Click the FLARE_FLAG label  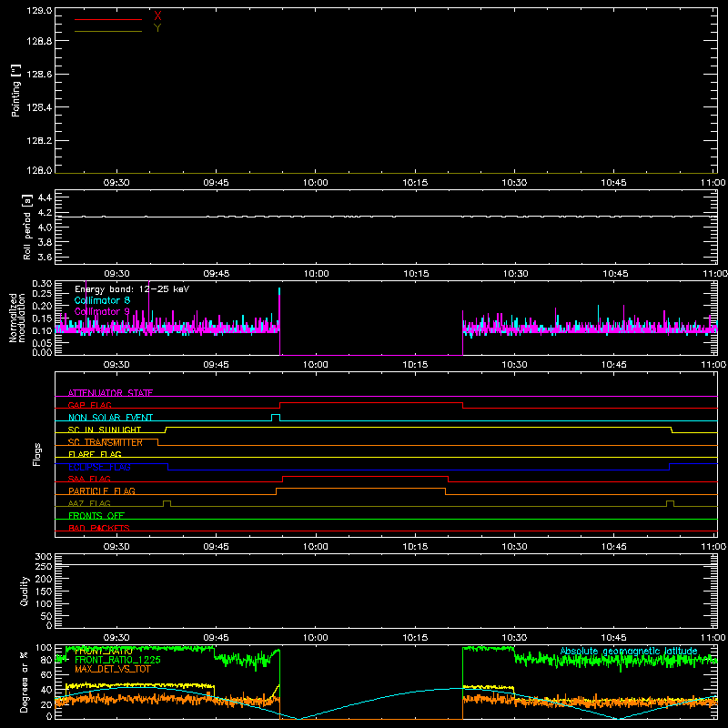point(95,454)
